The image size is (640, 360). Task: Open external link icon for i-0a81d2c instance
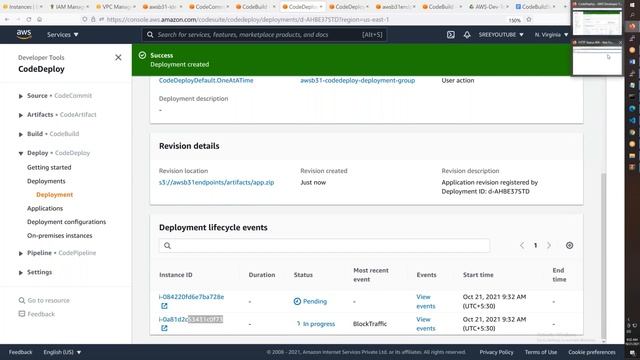[164, 328]
